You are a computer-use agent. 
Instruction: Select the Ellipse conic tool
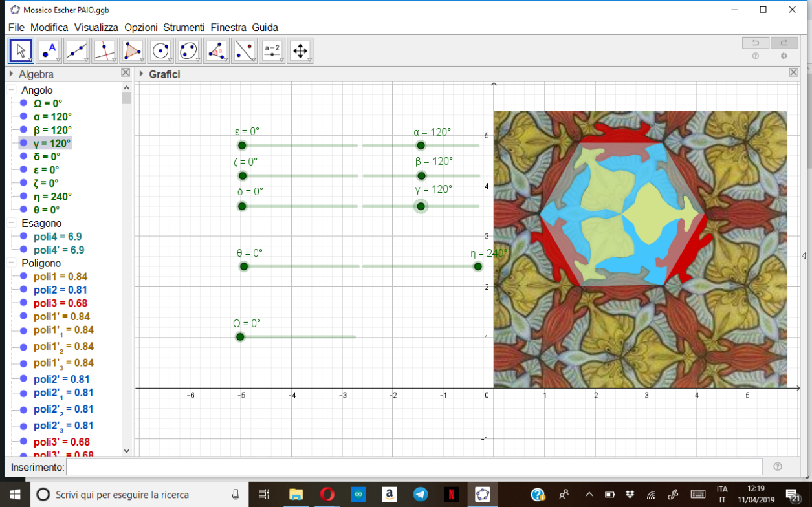point(188,50)
